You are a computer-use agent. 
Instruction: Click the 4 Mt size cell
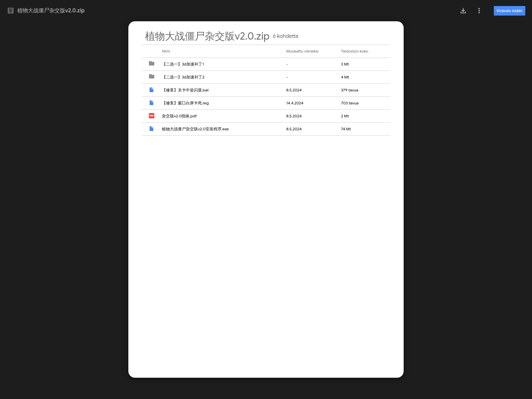345,77
